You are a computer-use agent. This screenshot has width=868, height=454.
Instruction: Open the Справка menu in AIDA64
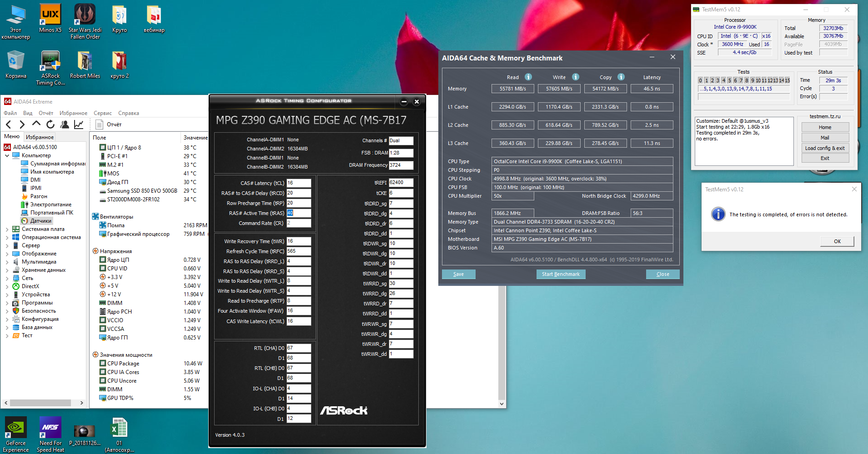[x=129, y=113]
